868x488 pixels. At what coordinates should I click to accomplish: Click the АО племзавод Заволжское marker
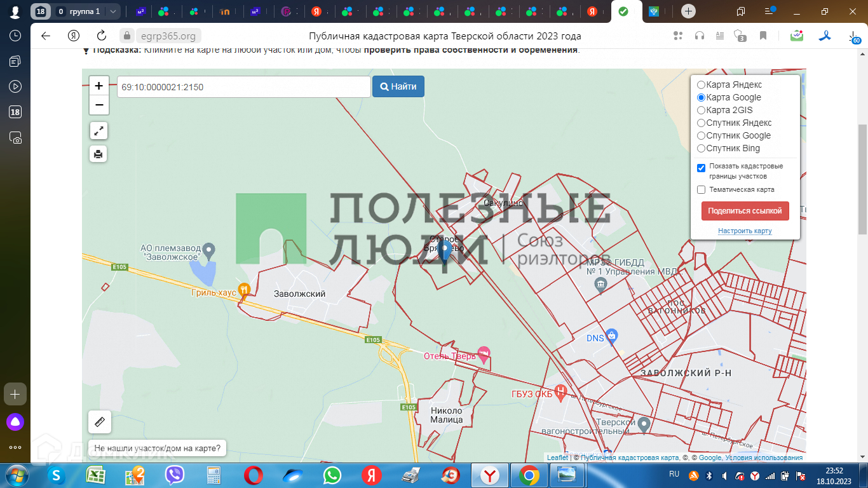point(208,250)
